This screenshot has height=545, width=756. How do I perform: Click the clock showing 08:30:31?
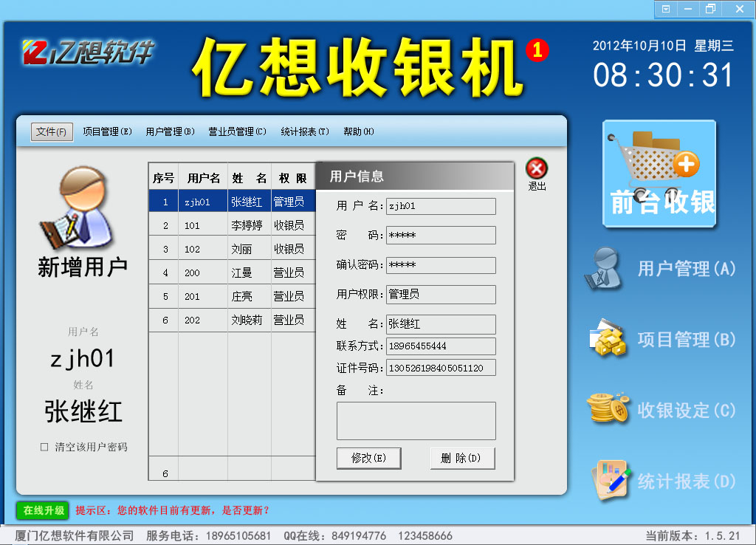coord(663,75)
